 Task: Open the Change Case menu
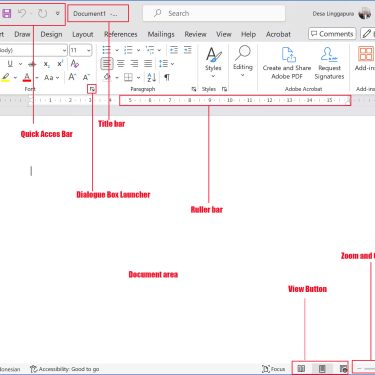coord(51,78)
